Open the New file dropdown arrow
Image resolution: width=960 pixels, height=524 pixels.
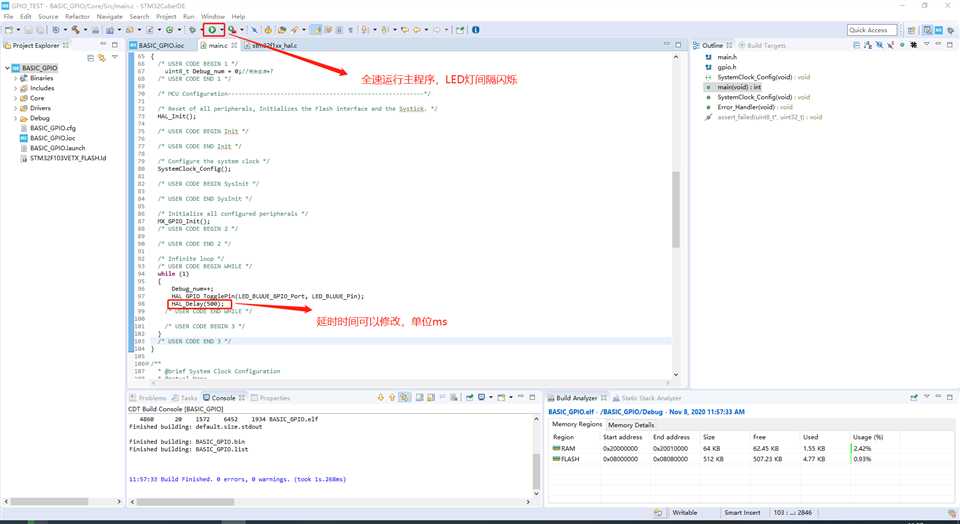(18, 29)
